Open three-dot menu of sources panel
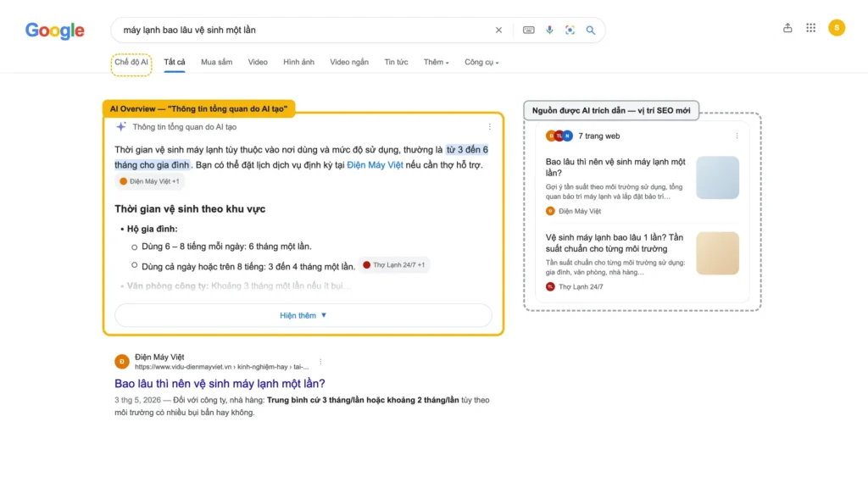This screenshot has width=868, height=488. [x=737, y=136]
